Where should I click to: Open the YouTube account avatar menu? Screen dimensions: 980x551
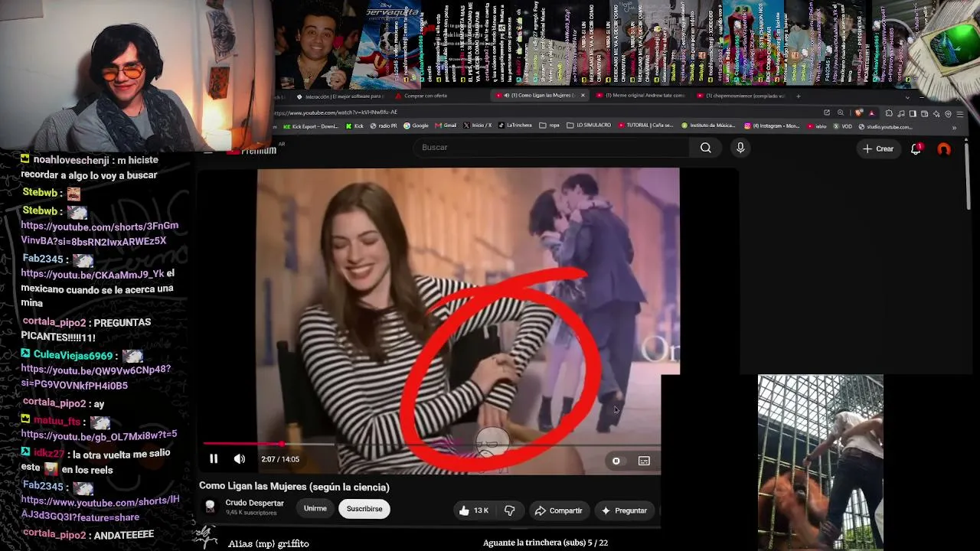[x=944, y=149]
